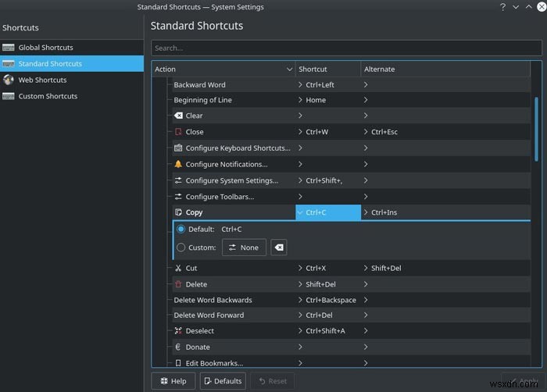This screenshot has width=547, height=392.
Task: Focus the Search shortcuts field
Action: (x=345, y=48)
